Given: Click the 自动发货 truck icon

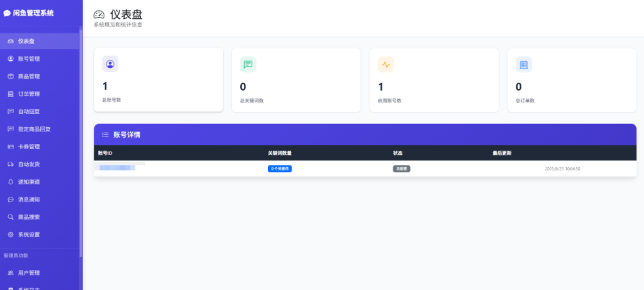Looking at the screenshot, I should pos(10,165).
